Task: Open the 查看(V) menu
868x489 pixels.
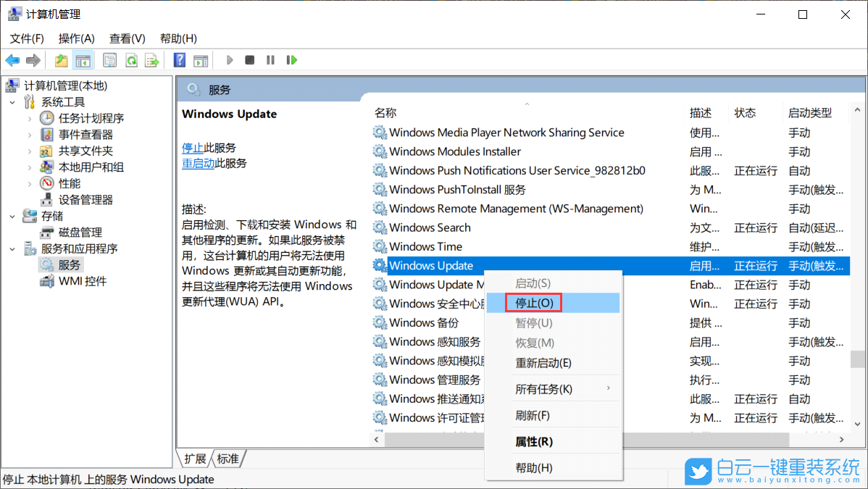Action: (126, 38)
